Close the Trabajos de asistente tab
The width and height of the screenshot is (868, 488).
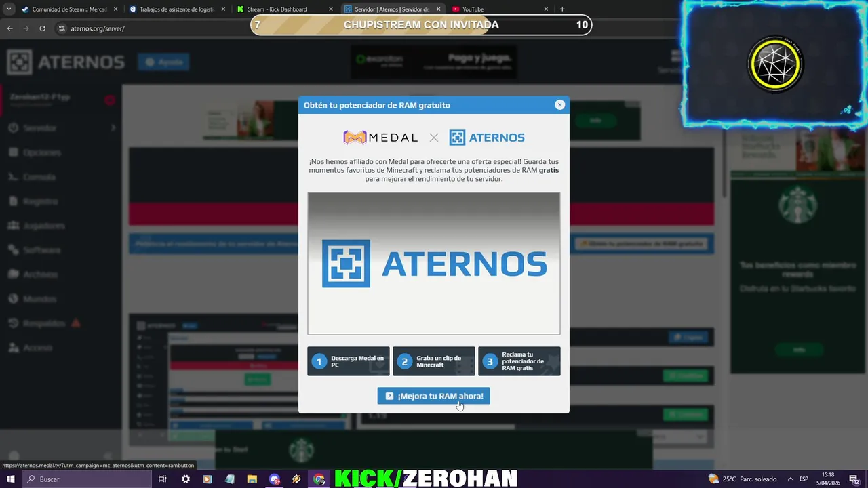[223, 9]
